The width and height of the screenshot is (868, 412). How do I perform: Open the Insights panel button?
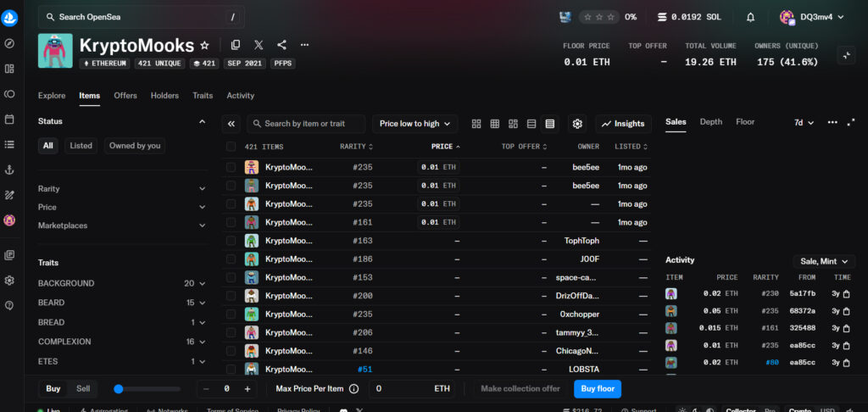[x=623, y=124]
